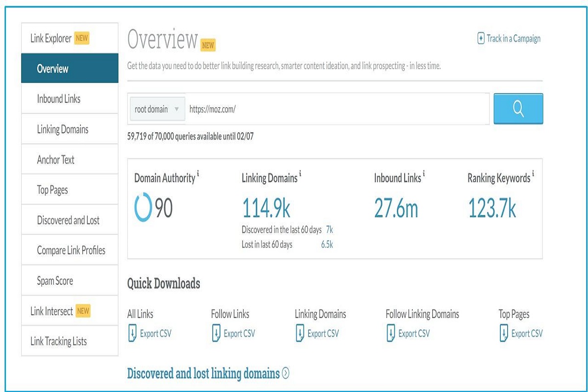This screenshot has height=392, width=588.
Task: Open the root domain dropdown
Action: 157,109
